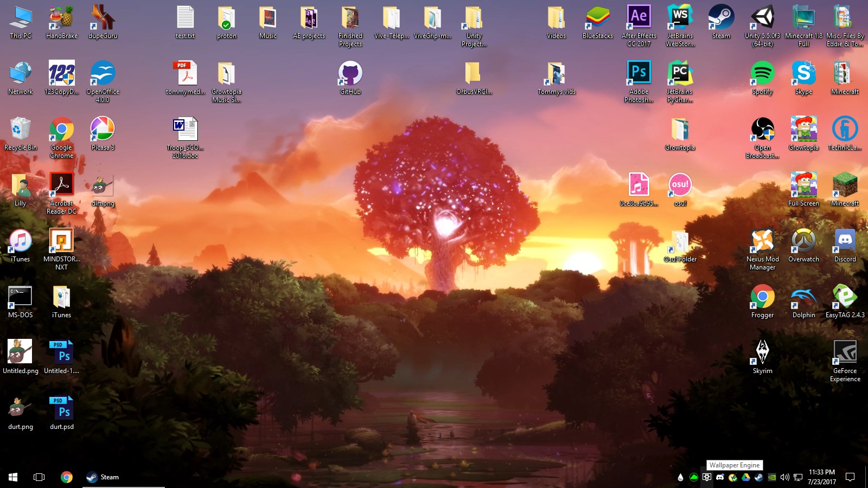Image resolution: width=868 pixels, height=488 pixels.
Task: Click the Wallpaper Engine tray icon
Action: coord(707,477)
